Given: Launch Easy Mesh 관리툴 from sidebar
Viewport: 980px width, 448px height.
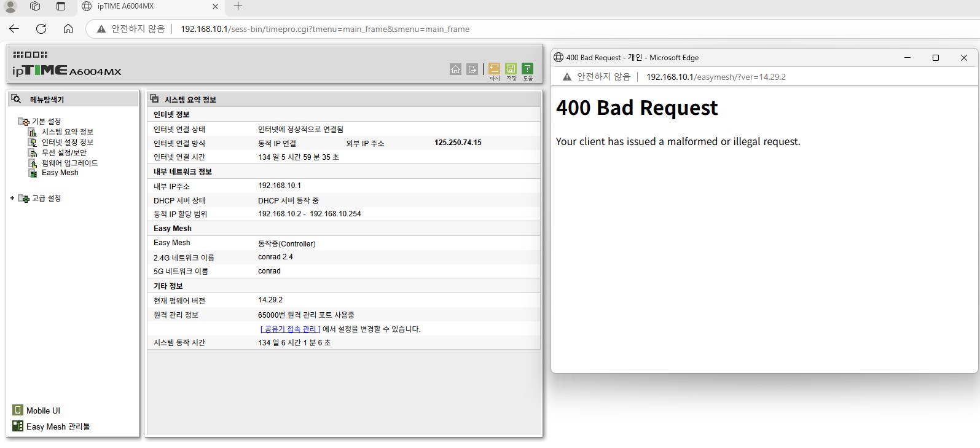Looking at the screenshot, I should point(51,426).
